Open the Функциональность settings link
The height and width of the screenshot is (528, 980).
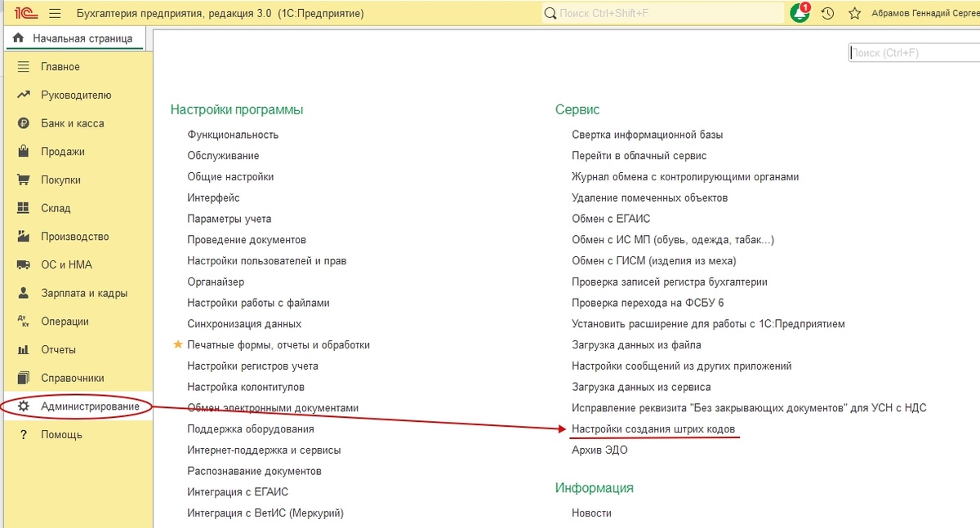tap(233, 135)
